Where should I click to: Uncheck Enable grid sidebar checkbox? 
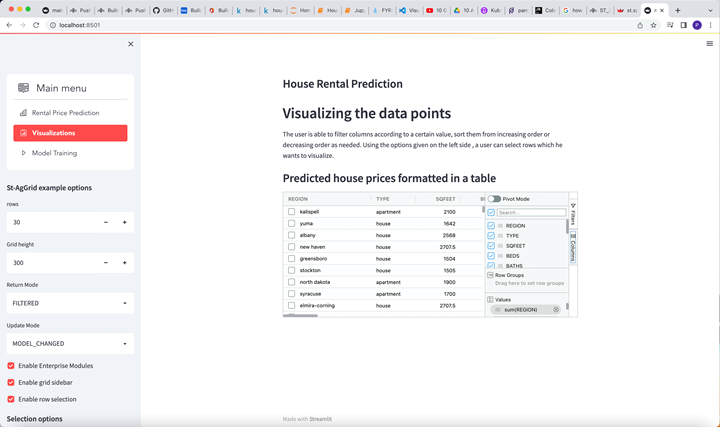point(11,383)
